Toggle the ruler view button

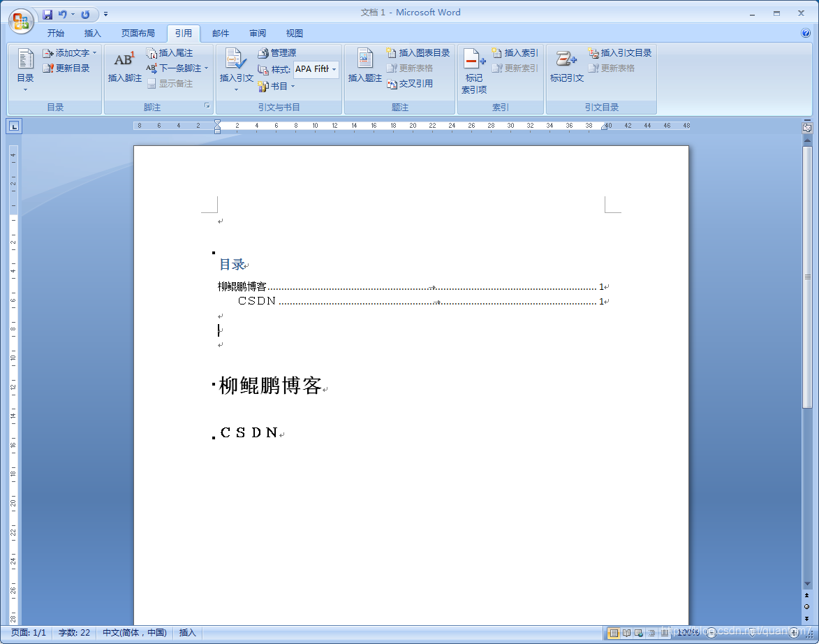[807, 127]
